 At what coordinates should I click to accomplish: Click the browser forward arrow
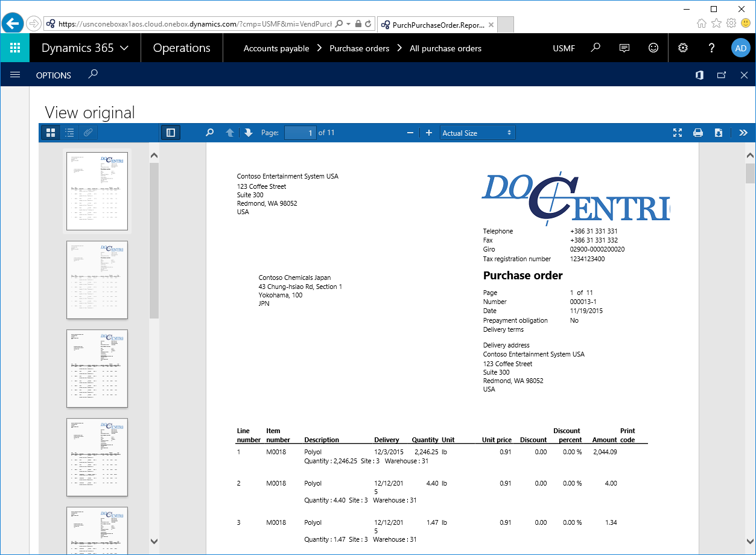[34, 24]
